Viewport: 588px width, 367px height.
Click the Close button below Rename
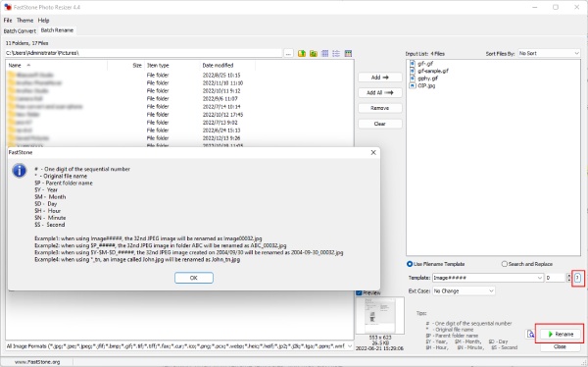point(561,346)
